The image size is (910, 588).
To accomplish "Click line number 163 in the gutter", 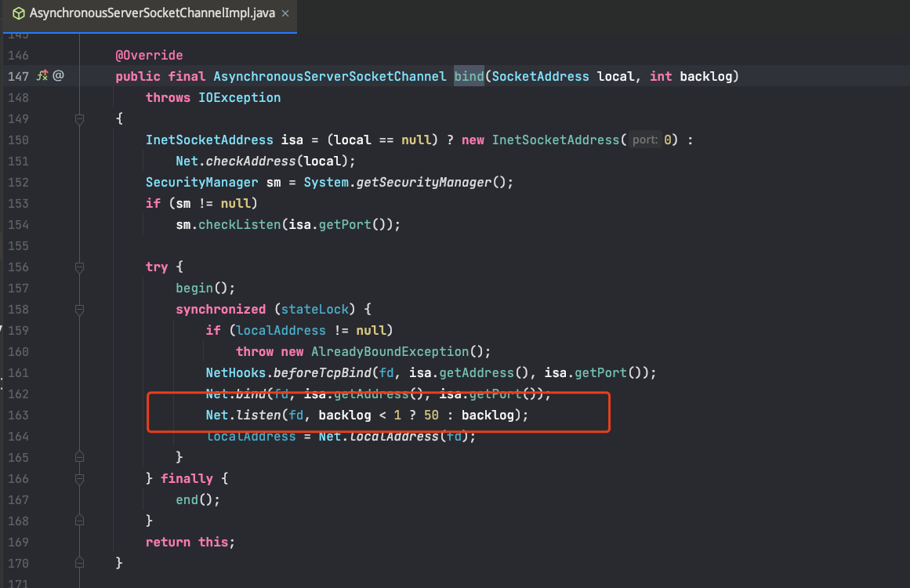I will [x=18, y=415].
